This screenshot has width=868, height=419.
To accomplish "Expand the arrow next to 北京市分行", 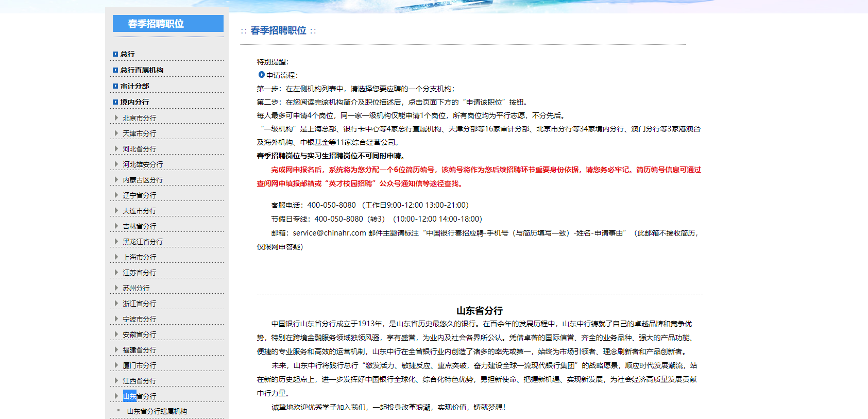I will pos(116,118).
